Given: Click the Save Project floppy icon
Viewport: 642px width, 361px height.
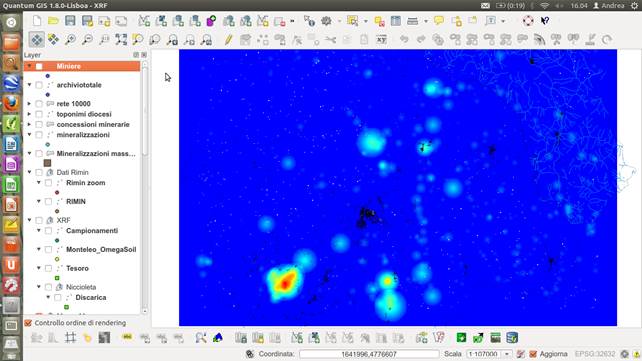Looking at the screenshot, I should 70,20.
